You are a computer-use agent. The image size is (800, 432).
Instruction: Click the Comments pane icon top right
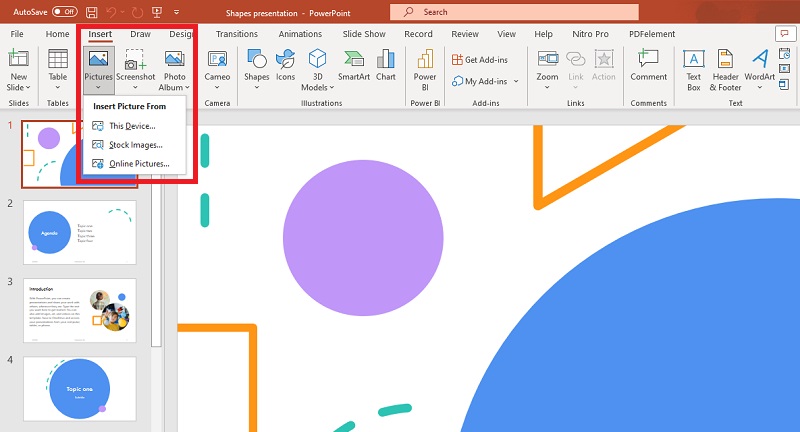(x=785, y=34)
